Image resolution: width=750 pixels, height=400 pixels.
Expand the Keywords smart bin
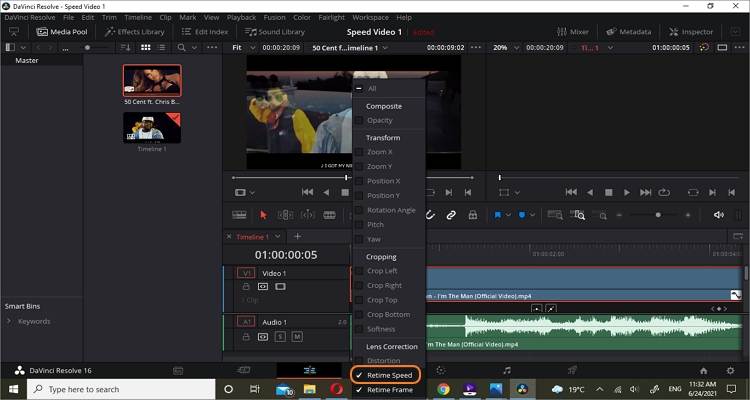tap(9, 322)
